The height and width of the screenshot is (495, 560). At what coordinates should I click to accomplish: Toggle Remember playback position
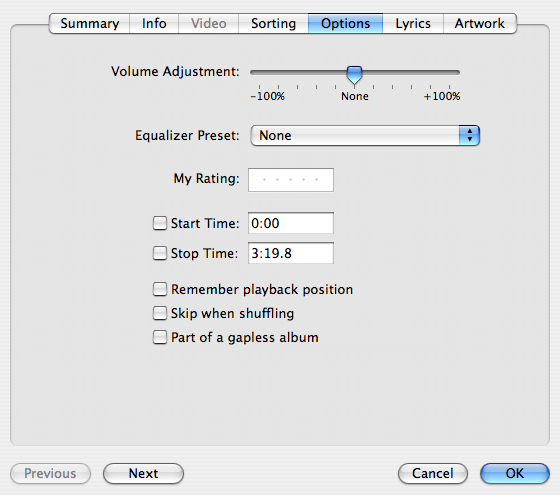click(x=160, y=289)
